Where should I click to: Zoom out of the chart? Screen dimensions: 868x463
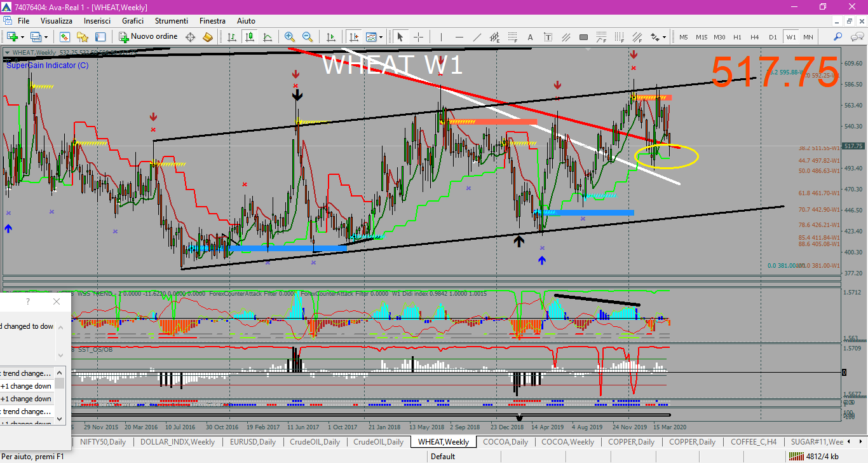point(308,37)
